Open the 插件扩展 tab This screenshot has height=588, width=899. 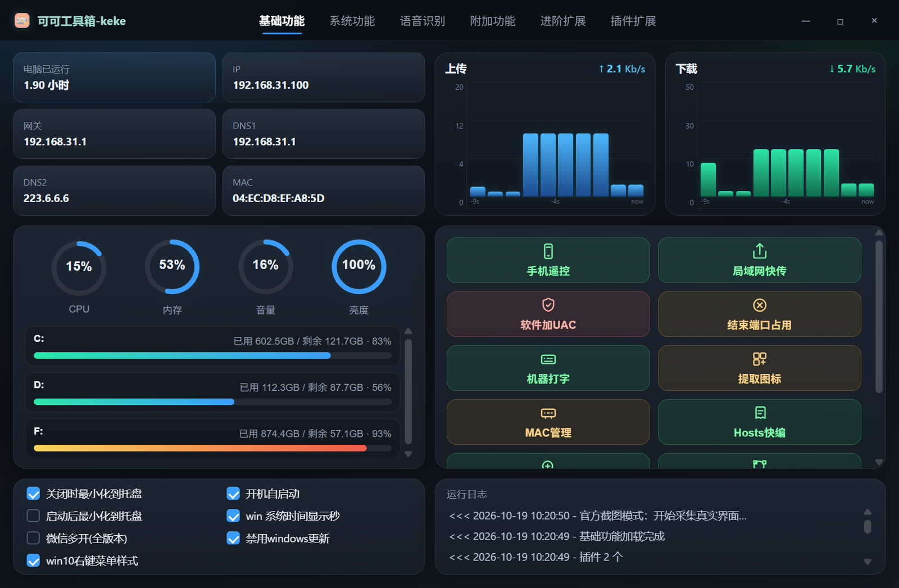[x=633, y=21]
